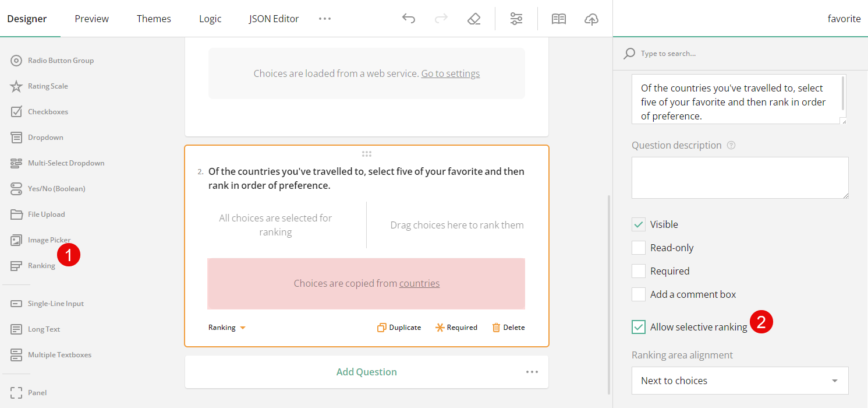Open the question type dropdown labeled Ranking
The image size is (868, 408).
pyautogui.click(x=226, y=327)
